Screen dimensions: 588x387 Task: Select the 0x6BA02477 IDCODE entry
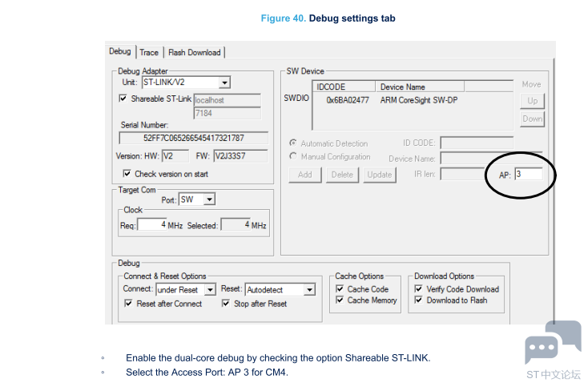click(348, 100)
